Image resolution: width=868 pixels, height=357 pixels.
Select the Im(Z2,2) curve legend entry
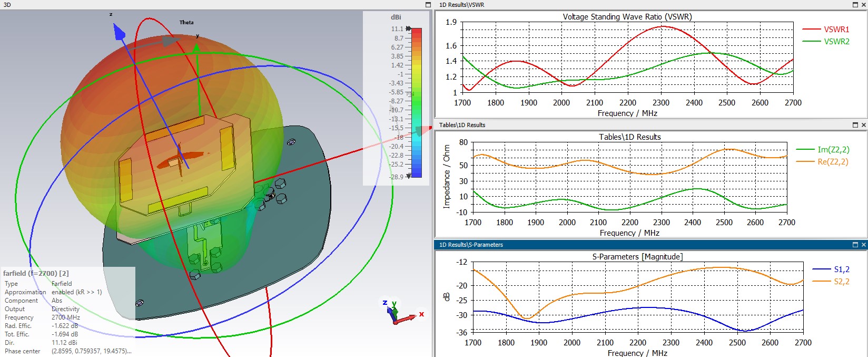[x=823, y=150]
